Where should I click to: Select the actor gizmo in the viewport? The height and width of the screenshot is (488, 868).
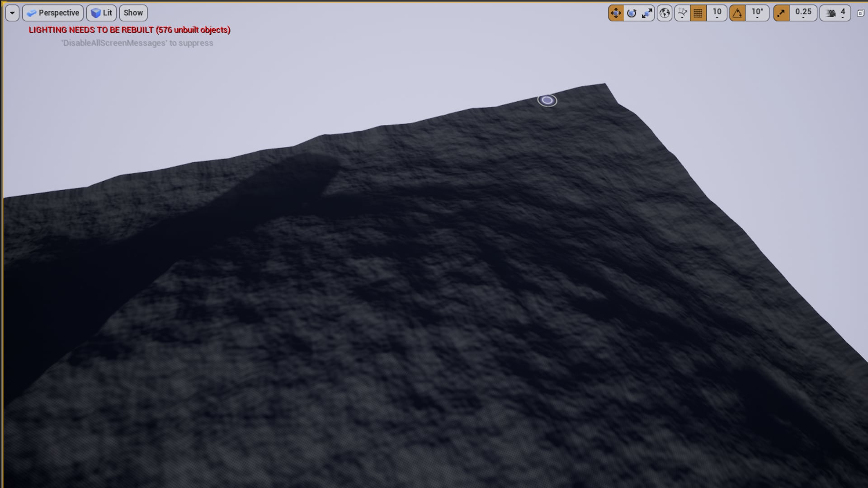(x=547, y=99)
